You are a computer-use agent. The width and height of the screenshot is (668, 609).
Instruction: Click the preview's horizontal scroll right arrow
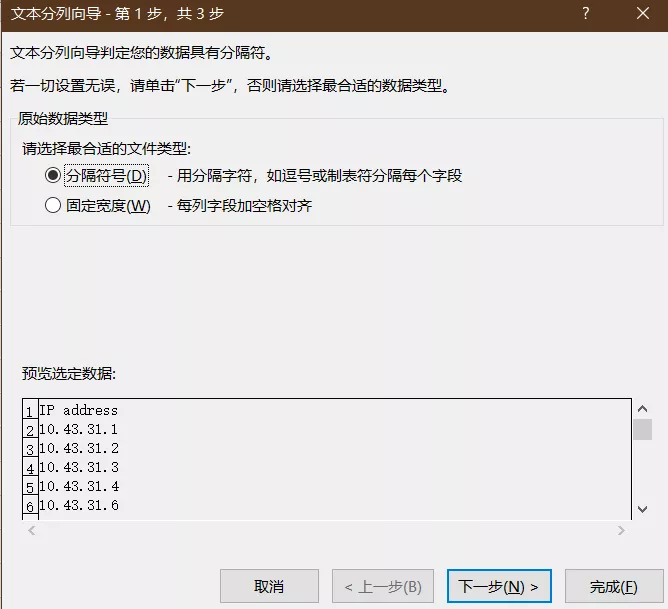click(623, 529)
